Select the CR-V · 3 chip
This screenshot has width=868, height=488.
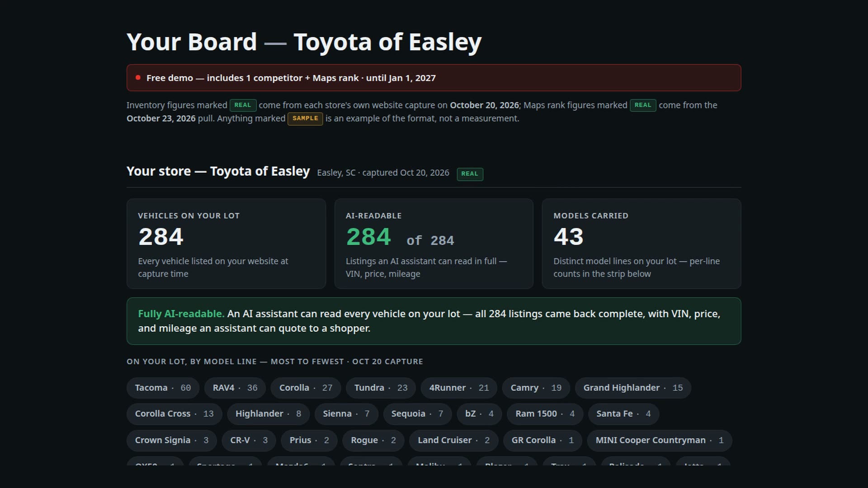[x=249, y=440]
